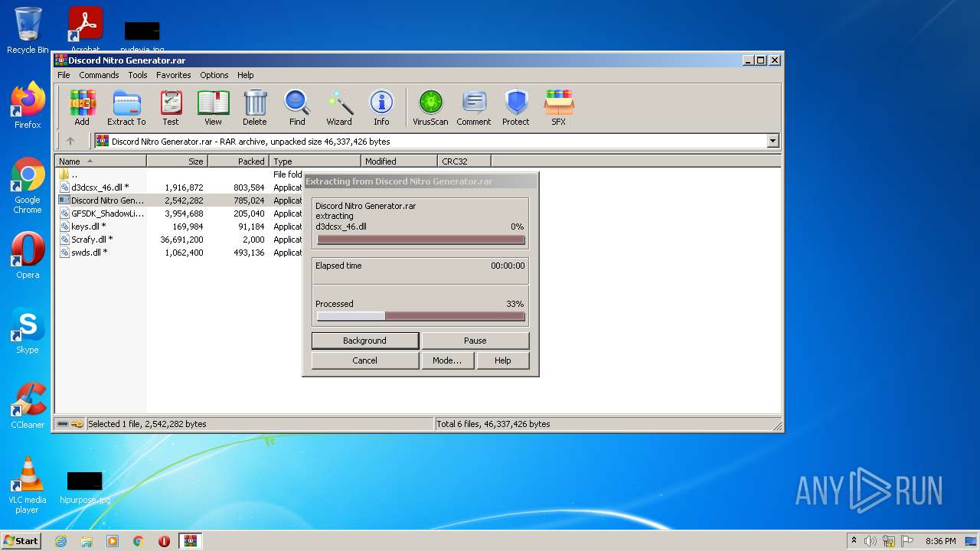Click the 8:36 PM clock
Image resolution: width=980 pixels, height=551 pixels.
point(940,541)
